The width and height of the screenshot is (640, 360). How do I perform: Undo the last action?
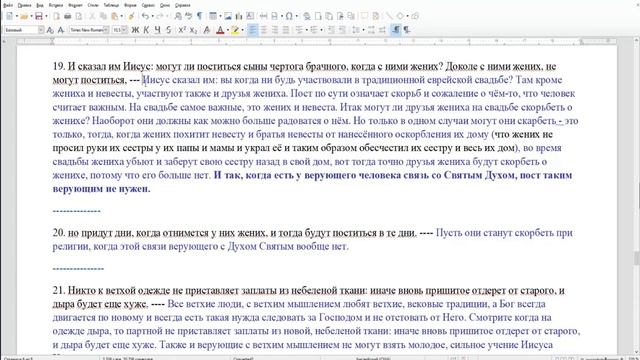pyautogui.click(x=145, y=16)
